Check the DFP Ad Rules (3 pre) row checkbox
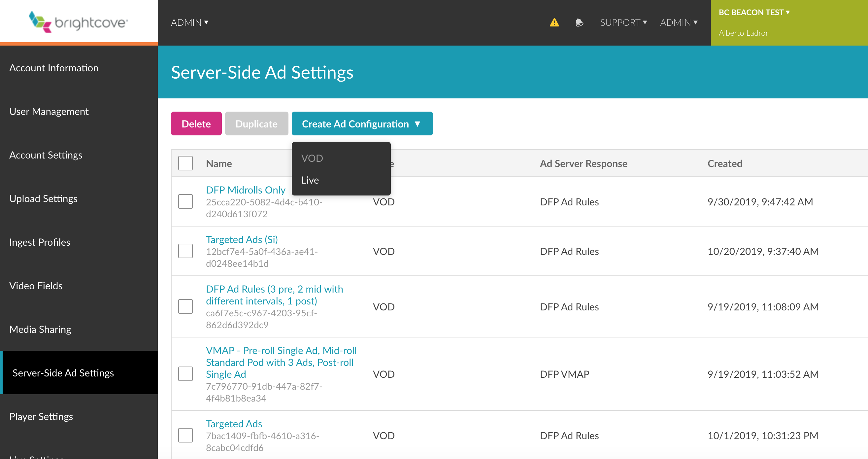Viewport: 868px width, 459px height. pyautogui.click(x=185, y=306)
